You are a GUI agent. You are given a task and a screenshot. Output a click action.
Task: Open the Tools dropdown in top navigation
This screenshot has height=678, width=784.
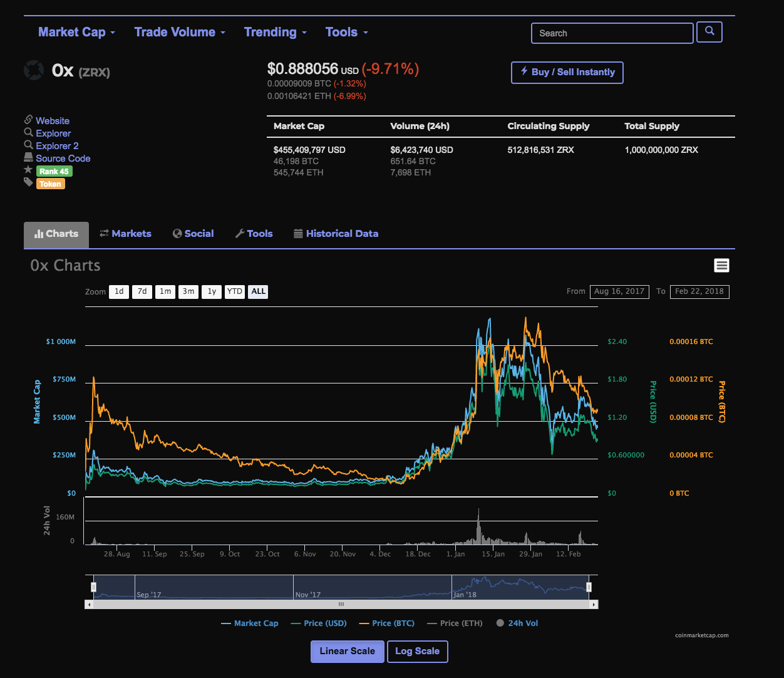[x=347, y=32]
